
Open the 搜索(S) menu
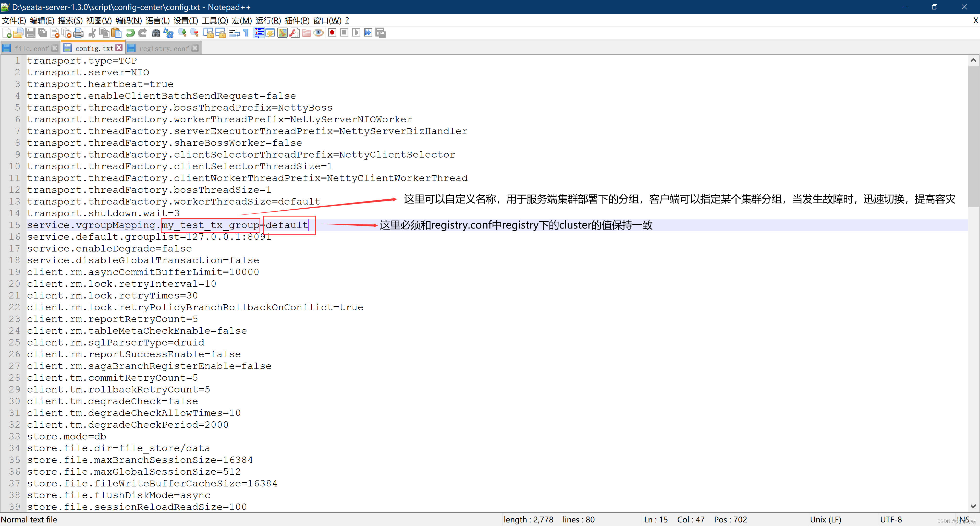[70, 20]
